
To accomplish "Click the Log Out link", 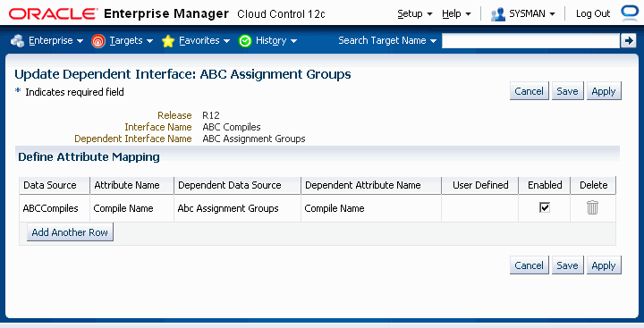I will (x=593, y=14).
